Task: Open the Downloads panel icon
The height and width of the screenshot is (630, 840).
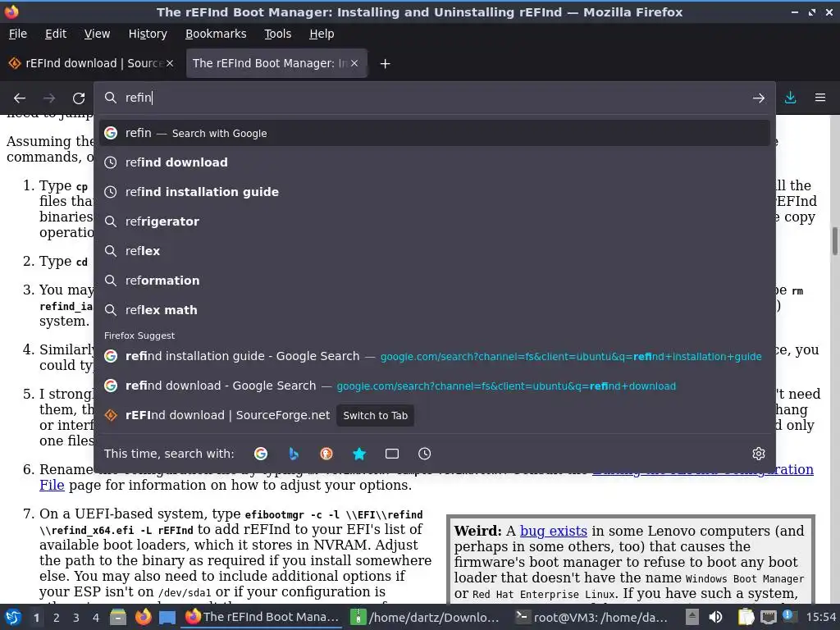Action: click(790, 98)
